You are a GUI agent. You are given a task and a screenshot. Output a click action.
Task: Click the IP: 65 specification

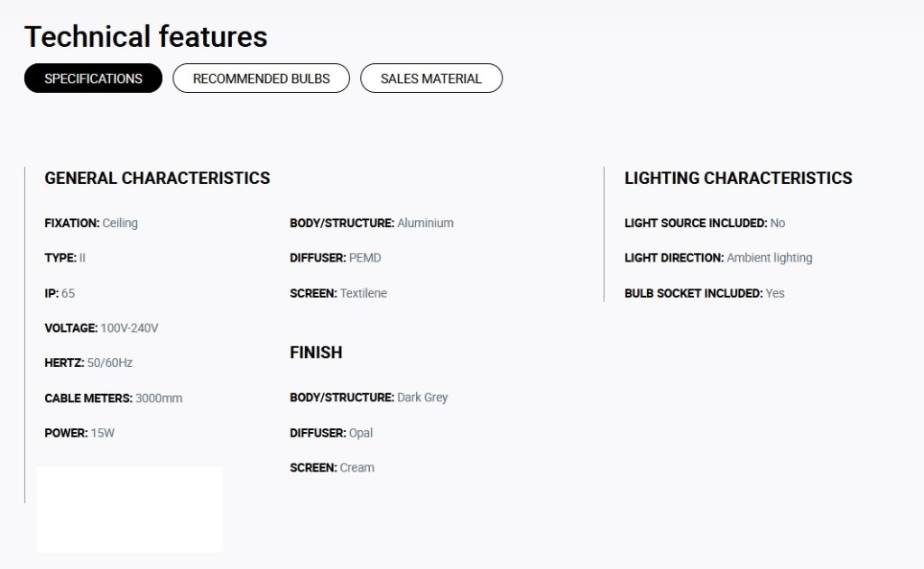60,293
